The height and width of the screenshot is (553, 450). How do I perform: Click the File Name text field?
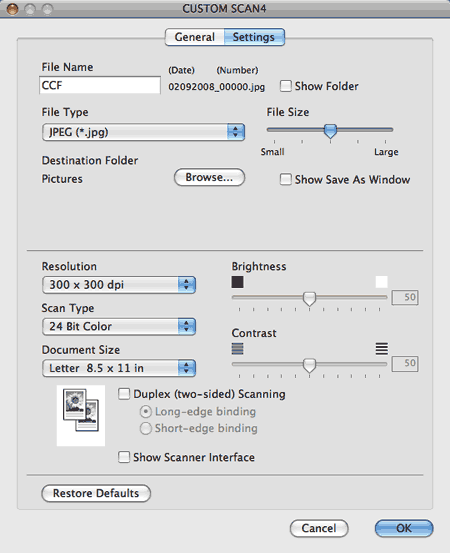point(100,85)
